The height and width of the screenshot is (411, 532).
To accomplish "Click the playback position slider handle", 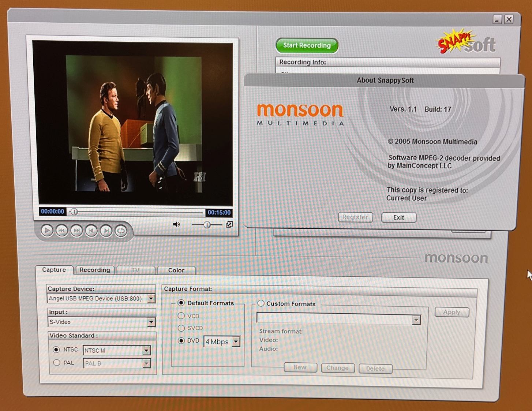I will 74,212.
